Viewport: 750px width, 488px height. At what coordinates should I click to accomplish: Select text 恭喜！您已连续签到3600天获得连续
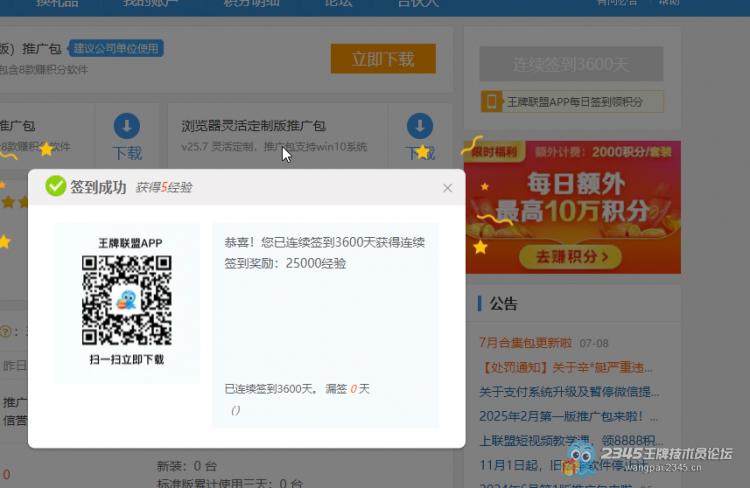(325, 242)
